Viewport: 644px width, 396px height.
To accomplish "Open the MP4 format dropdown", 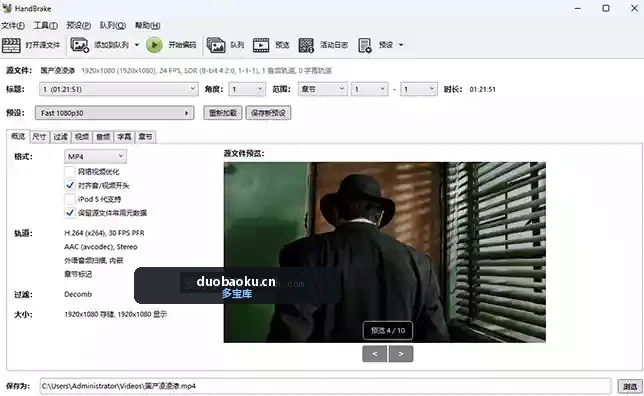I will (x=95, y=157).
